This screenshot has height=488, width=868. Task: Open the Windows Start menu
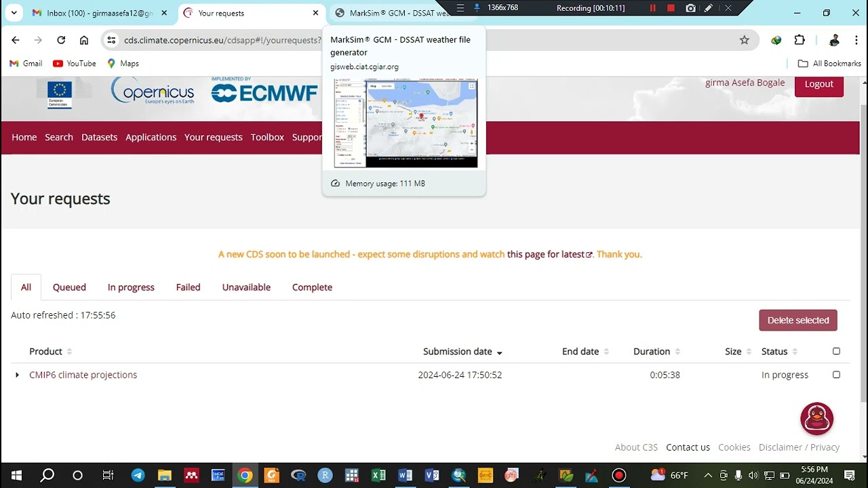tap(16, 475)
